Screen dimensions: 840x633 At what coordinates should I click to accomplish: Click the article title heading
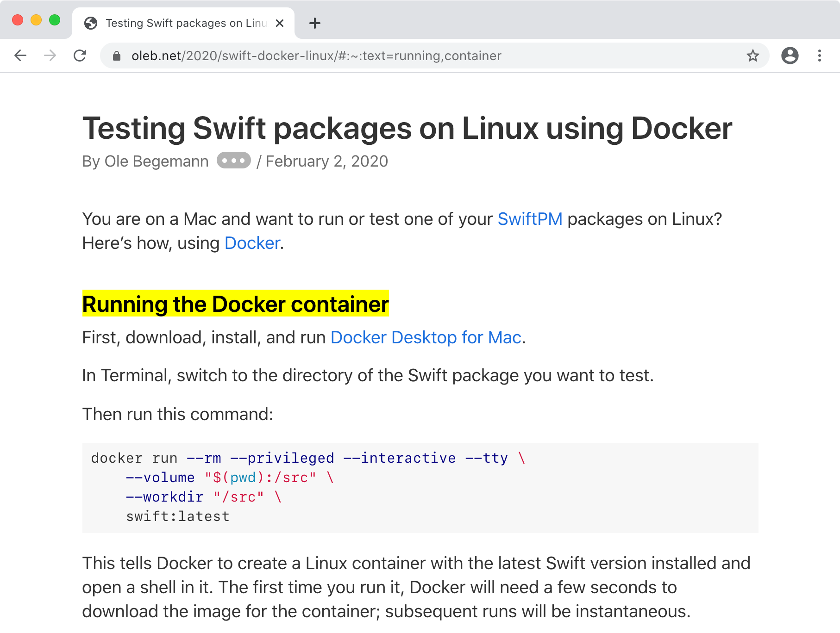click(407, 128)
